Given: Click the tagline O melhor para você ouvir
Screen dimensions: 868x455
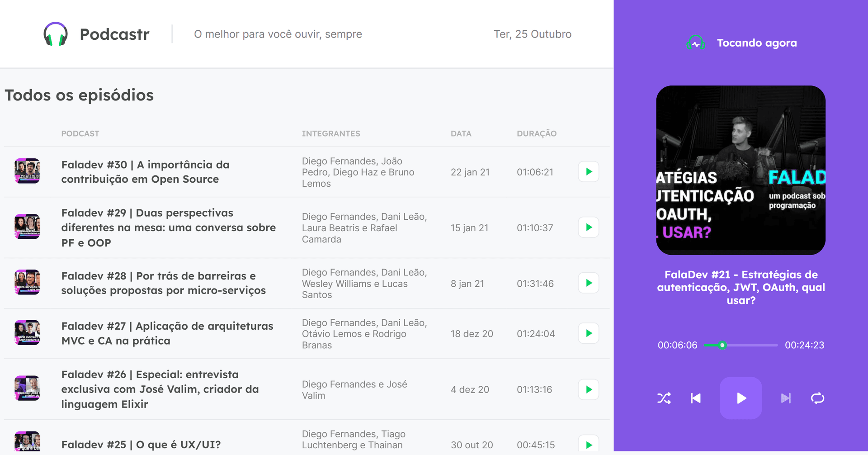Looking at the screenshot, I should tap(278, 34).
